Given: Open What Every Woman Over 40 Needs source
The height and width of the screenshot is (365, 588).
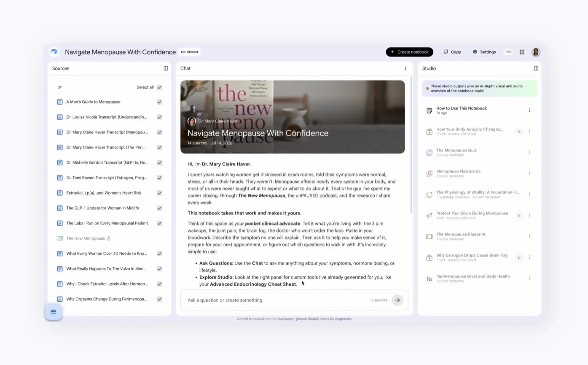Looking at the screenshot, I should click(x=107, y=254).
